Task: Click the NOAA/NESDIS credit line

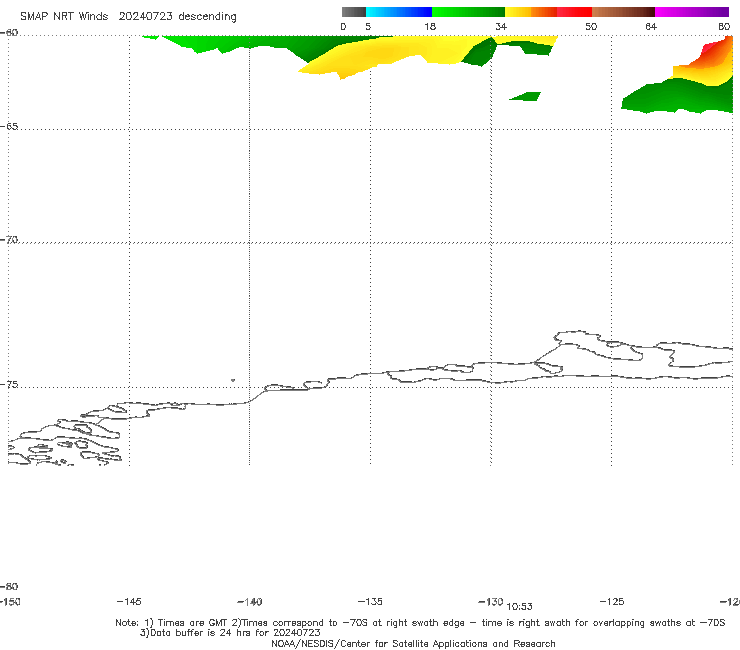Action: pos(413,643)
